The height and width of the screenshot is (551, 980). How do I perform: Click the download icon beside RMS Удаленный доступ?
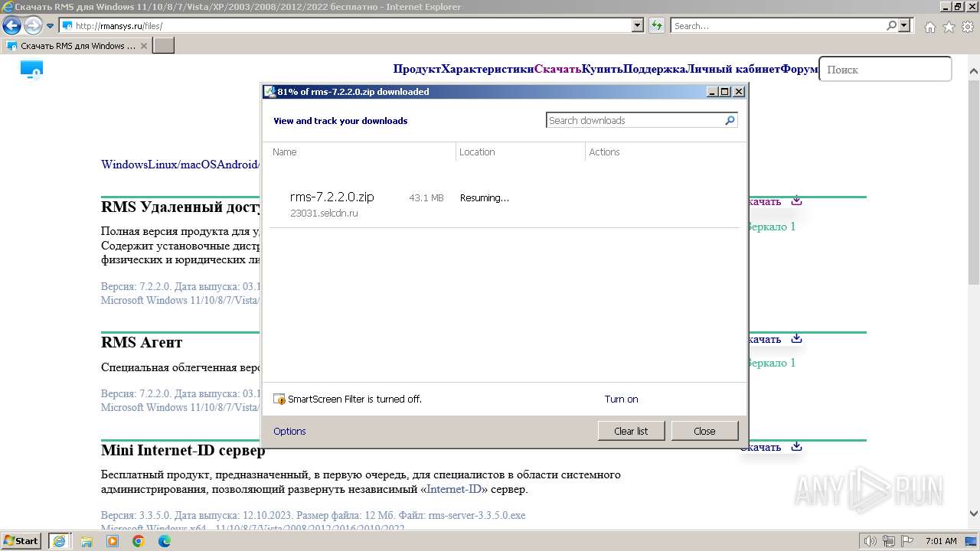[x=796, y=201]
